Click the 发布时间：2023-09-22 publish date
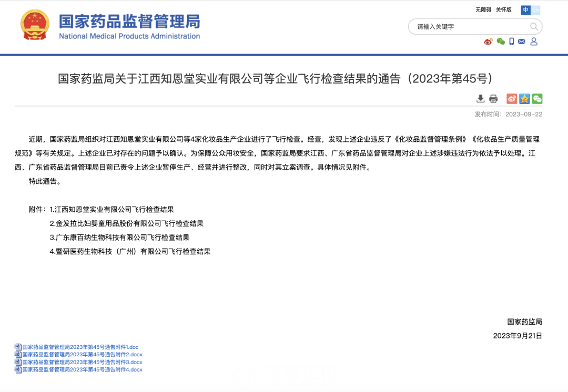The width and height of the screenshot is (568, 392). pyautogui.click(x=508, y=115)
